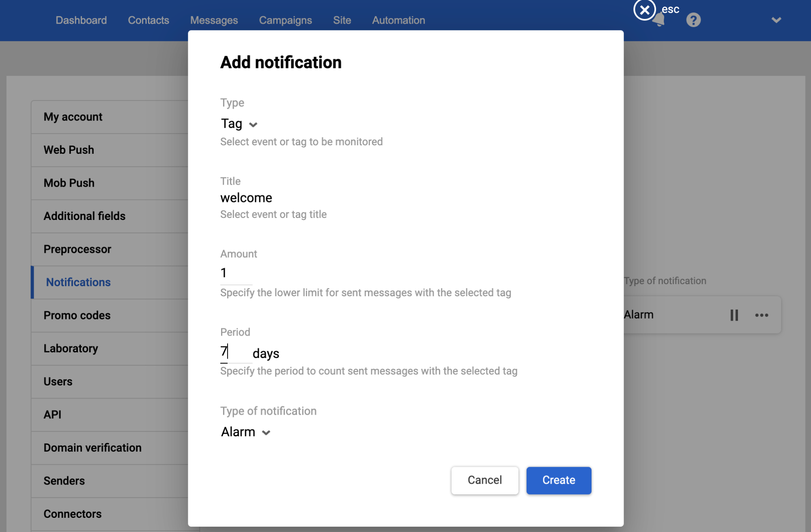This screenshot has height=532, width=811.
Task: Expand the account chevron in top bar
Action: click(x=776, y=20)
